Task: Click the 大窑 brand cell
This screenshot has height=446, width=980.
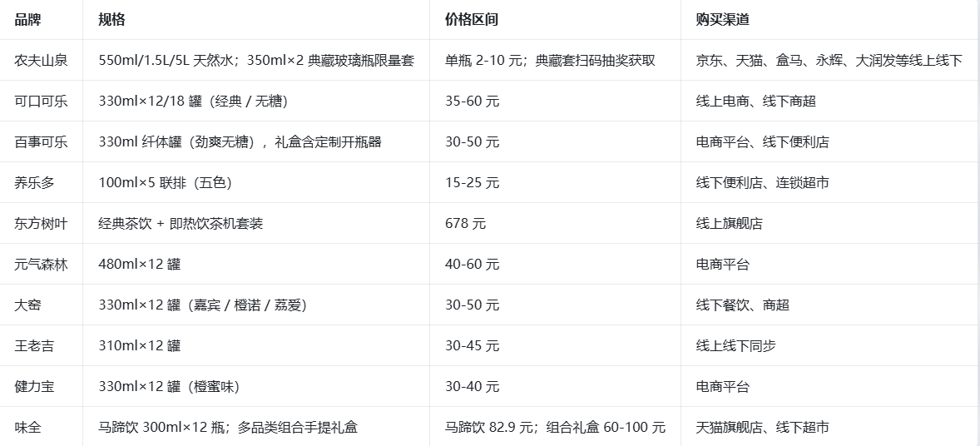Action: pos(28,305)
